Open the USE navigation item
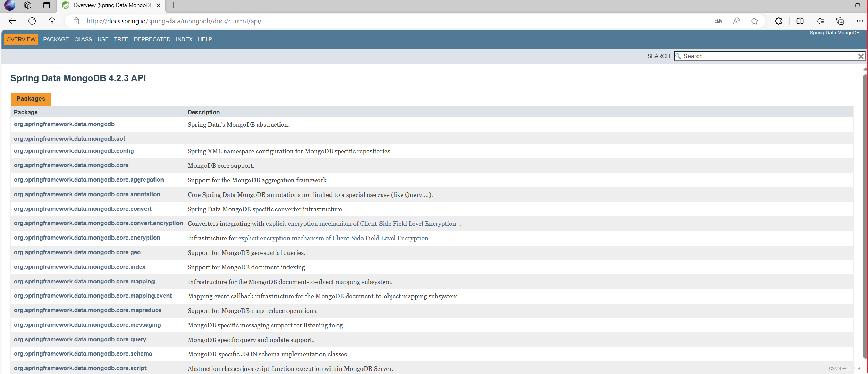The height and width of the screenshot is (374, 868). (x=103, y=39)
